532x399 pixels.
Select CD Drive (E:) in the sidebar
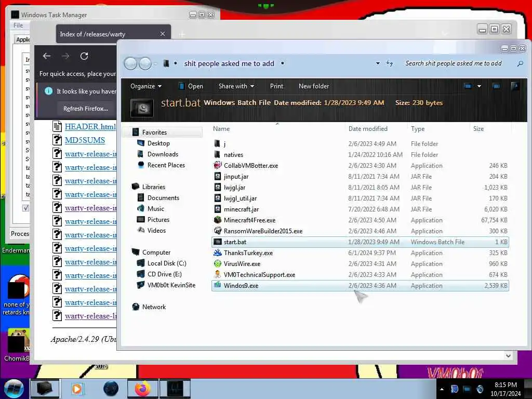point(165,274)
